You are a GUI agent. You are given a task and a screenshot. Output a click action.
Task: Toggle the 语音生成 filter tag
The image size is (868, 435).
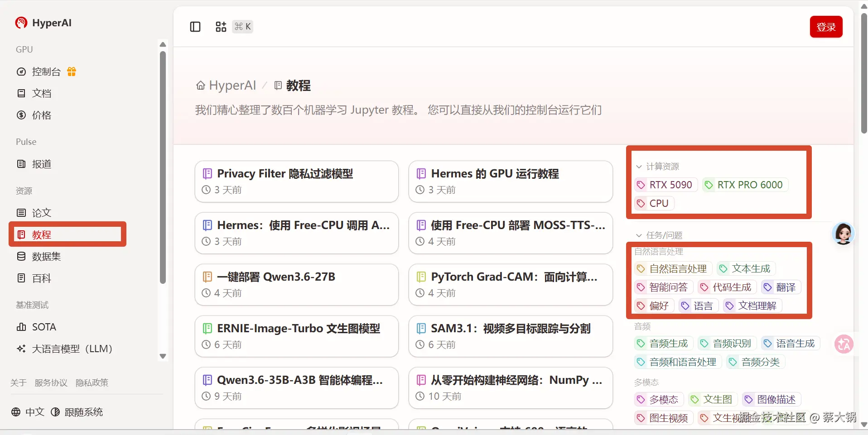pyautogui.click(x=790, y=343)
